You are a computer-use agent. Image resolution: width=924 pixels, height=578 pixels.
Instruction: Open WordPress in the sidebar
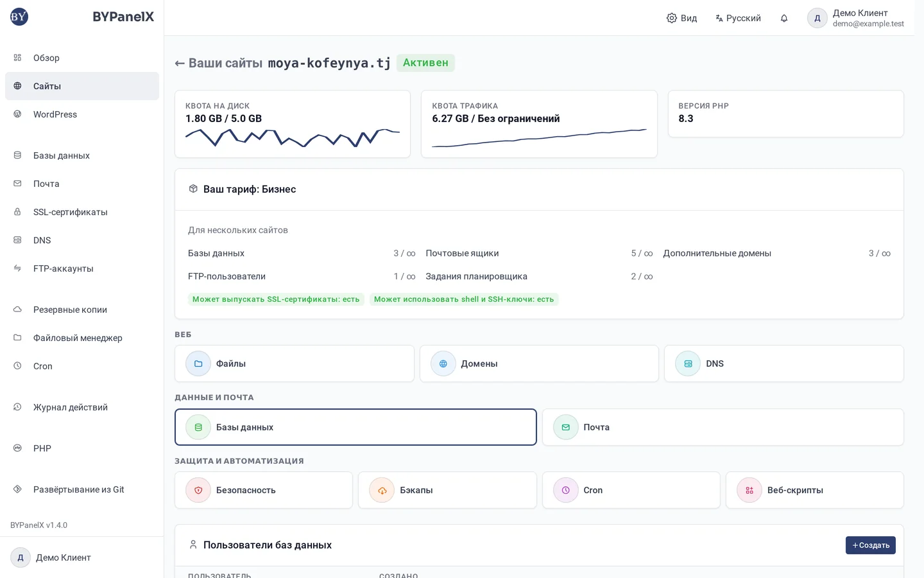point(82,114)
